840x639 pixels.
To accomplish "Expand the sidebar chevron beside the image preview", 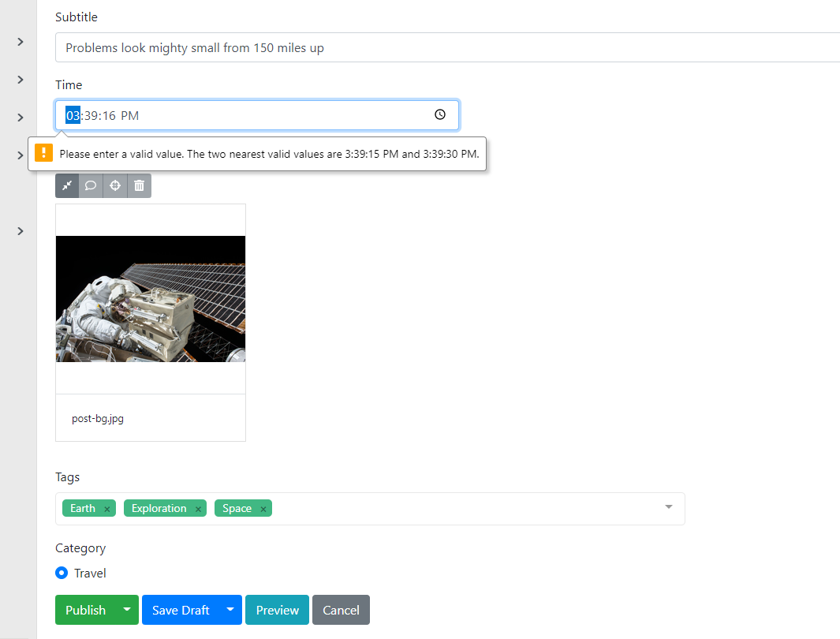I will pyautogui.click(x=21, y=231).
